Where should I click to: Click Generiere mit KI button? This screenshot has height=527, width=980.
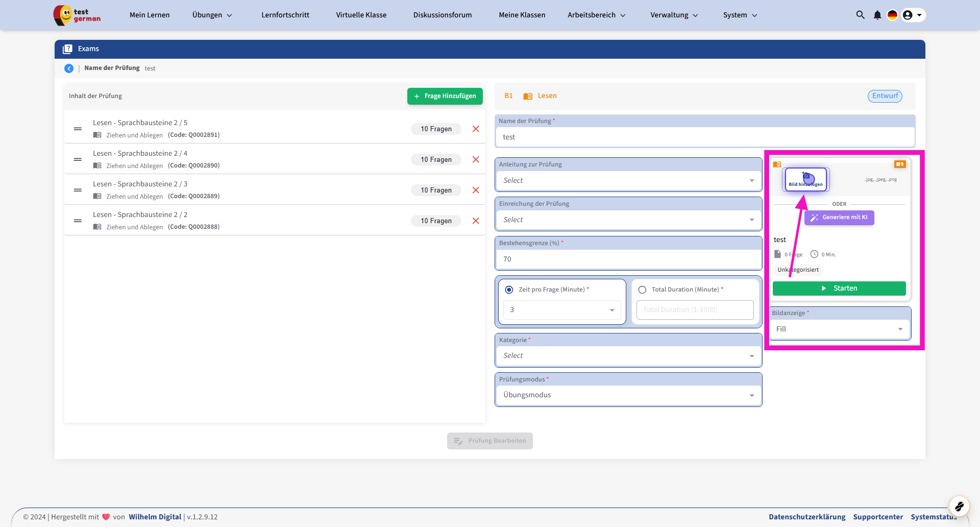[839, 218]
